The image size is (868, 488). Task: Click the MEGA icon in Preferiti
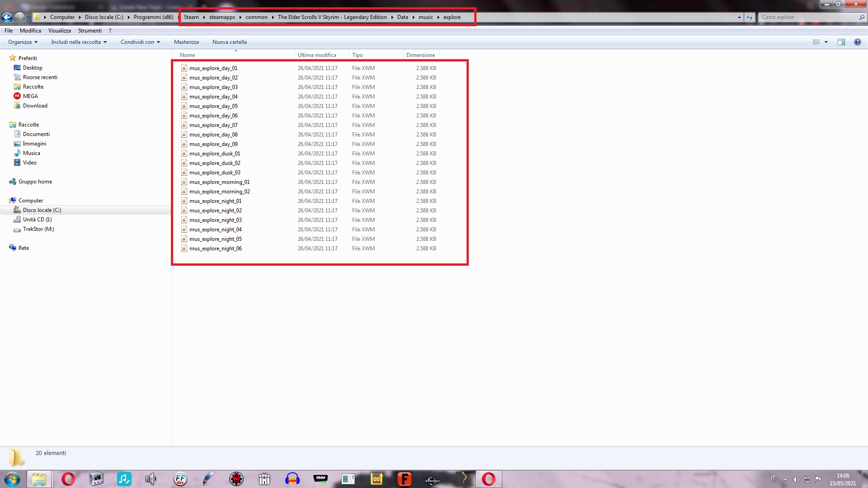point(17,96)
